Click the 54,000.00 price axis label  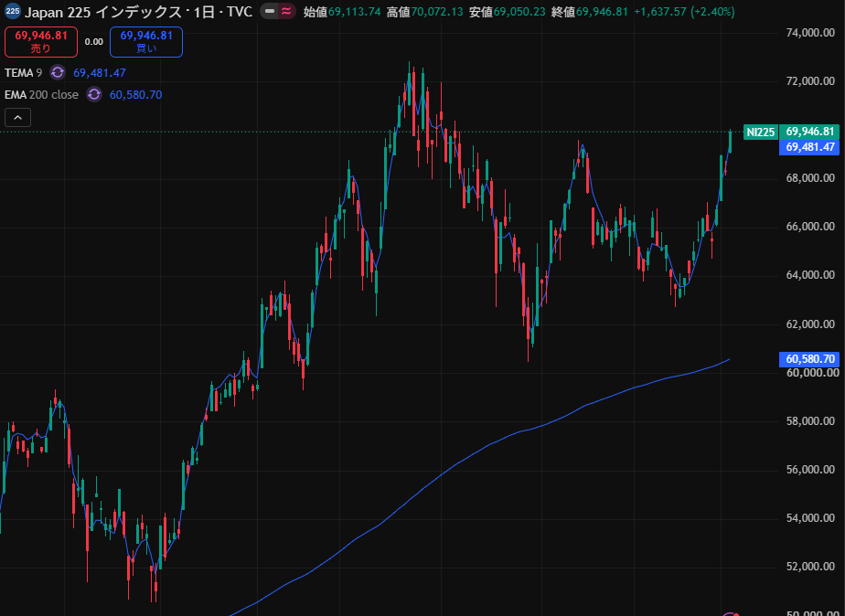(810, 518)
